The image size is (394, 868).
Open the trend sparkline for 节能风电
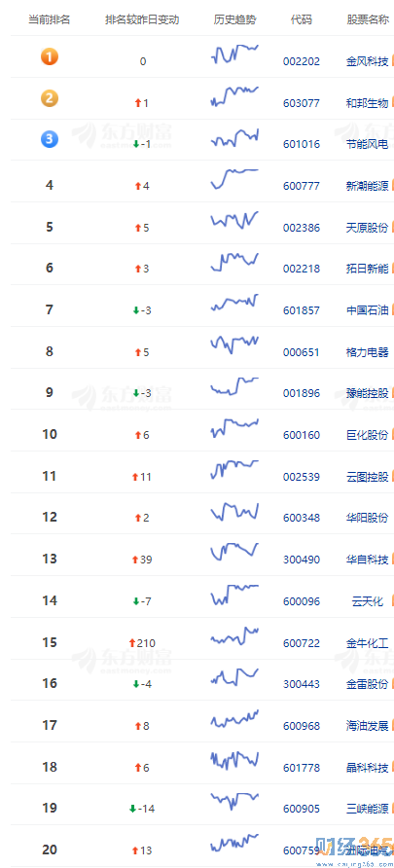pos(234,138)
